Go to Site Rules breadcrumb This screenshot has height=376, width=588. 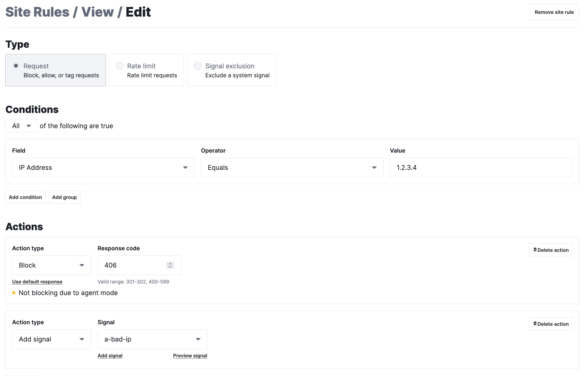[x=37, y=12]
